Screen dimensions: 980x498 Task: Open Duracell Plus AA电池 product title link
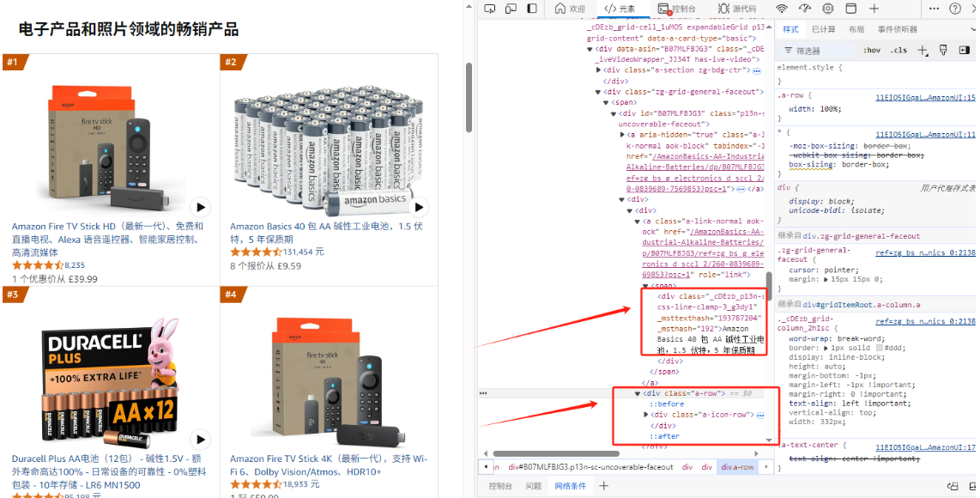(x=109, y=471)
